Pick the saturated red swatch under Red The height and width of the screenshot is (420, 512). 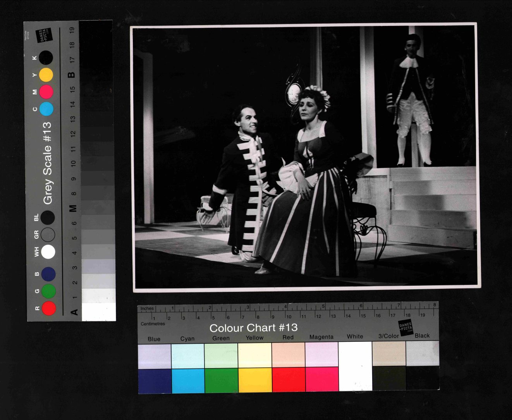[289, 380]
